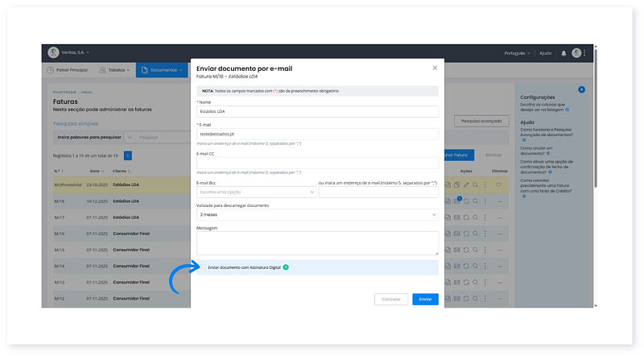Click info icon after 'Como anular um documento?'

tap(548, 153)
